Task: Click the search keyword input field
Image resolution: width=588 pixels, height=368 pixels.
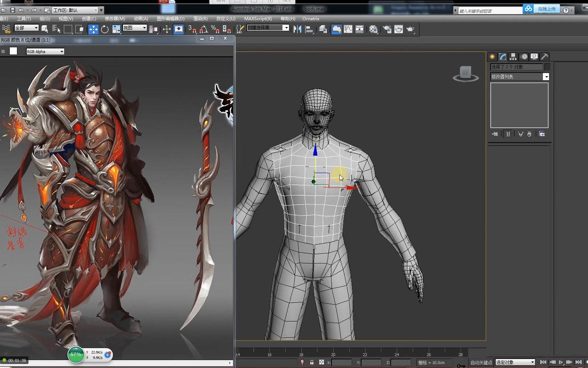Action: (x=490, y=11)
